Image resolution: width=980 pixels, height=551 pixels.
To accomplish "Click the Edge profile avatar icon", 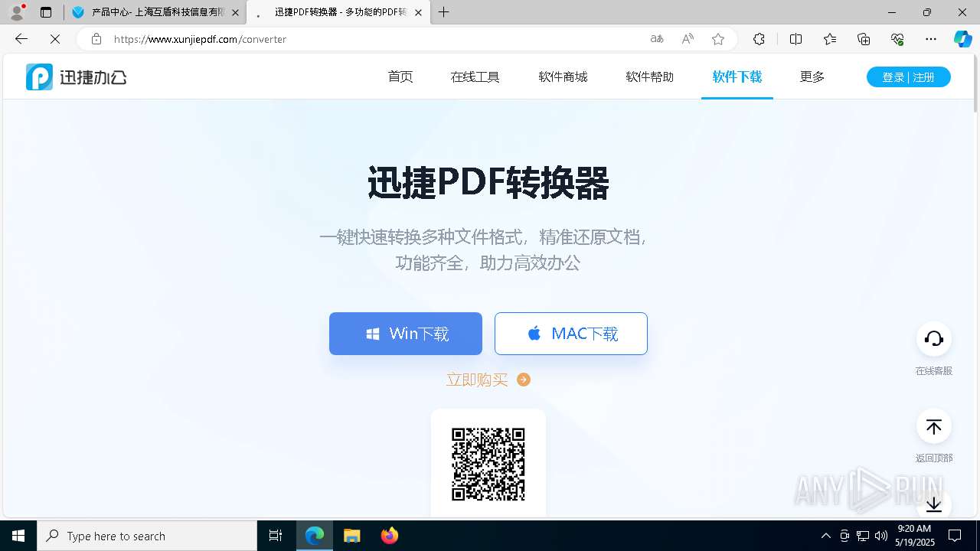I will (17, 12).
